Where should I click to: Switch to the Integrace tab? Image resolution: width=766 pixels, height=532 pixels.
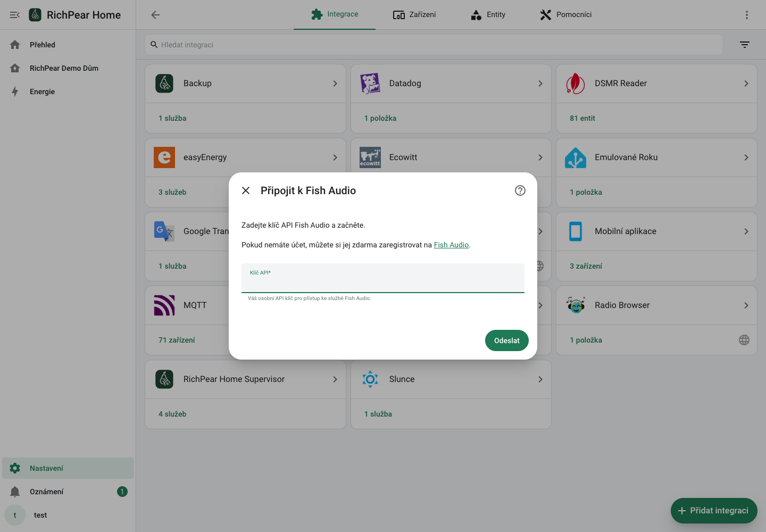335,14
